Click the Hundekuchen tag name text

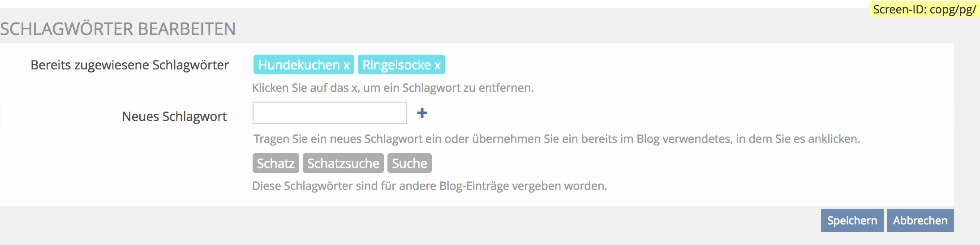point(299,65)
